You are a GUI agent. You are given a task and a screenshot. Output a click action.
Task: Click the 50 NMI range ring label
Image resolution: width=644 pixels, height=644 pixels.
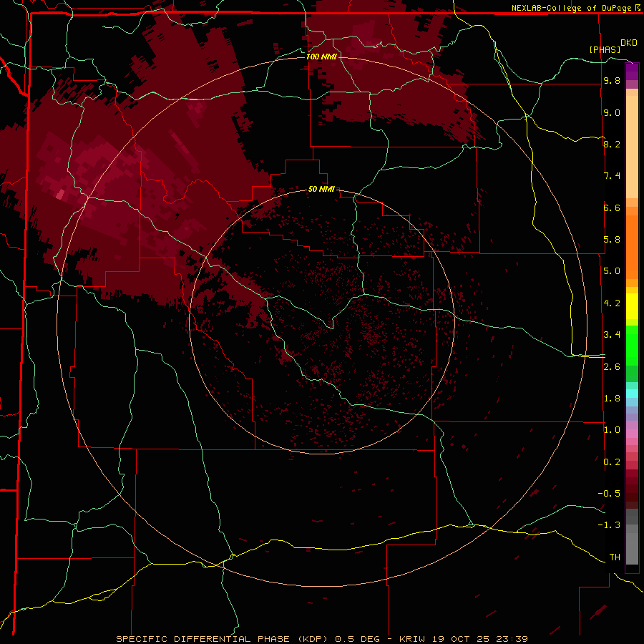(321, 189)
